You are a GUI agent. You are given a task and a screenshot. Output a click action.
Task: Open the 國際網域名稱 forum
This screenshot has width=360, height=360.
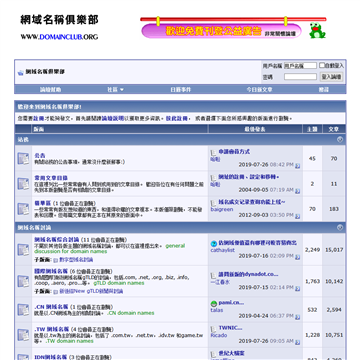pyautogui.click(x=51, y=271)
